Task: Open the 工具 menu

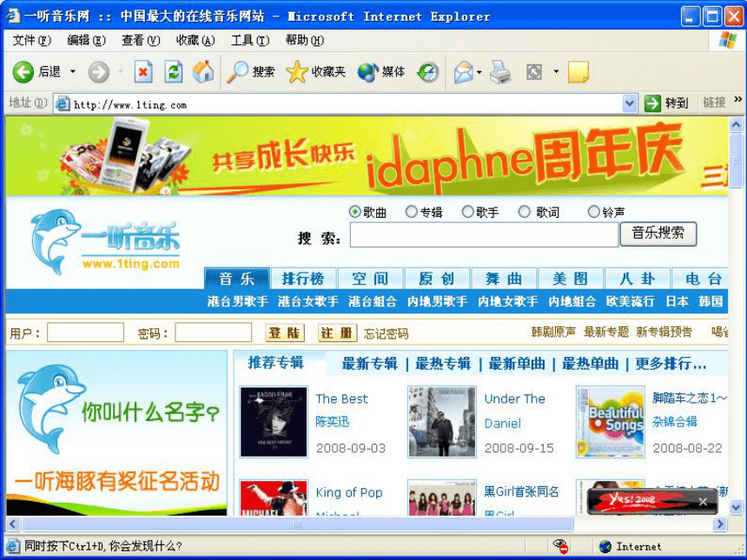Action: [250, 41]
